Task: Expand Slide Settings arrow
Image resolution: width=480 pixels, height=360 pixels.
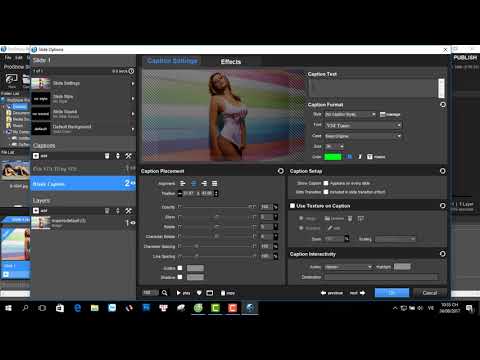Action: (133, 84)
